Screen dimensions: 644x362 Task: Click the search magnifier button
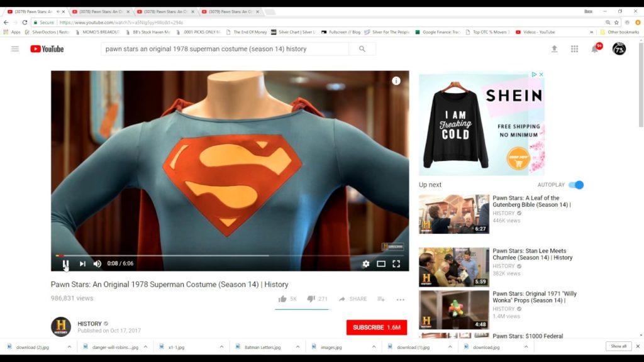pos(362,49)
